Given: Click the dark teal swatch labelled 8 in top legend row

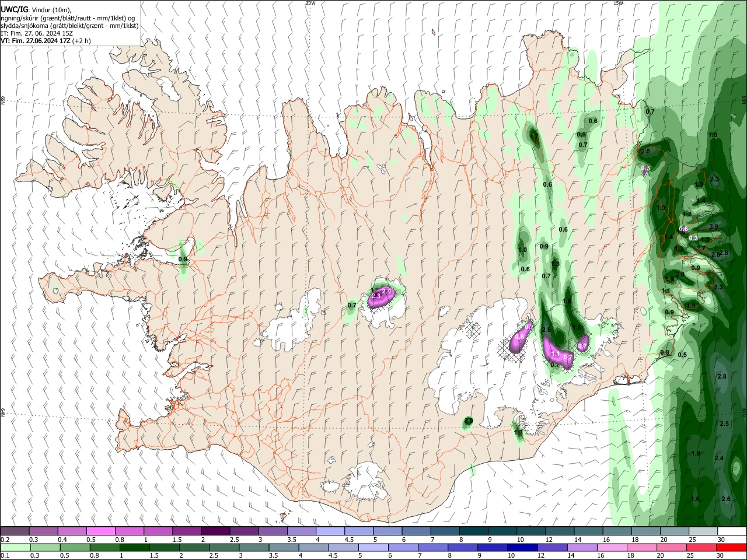Looking at the screenshot, I should (473, 531).
